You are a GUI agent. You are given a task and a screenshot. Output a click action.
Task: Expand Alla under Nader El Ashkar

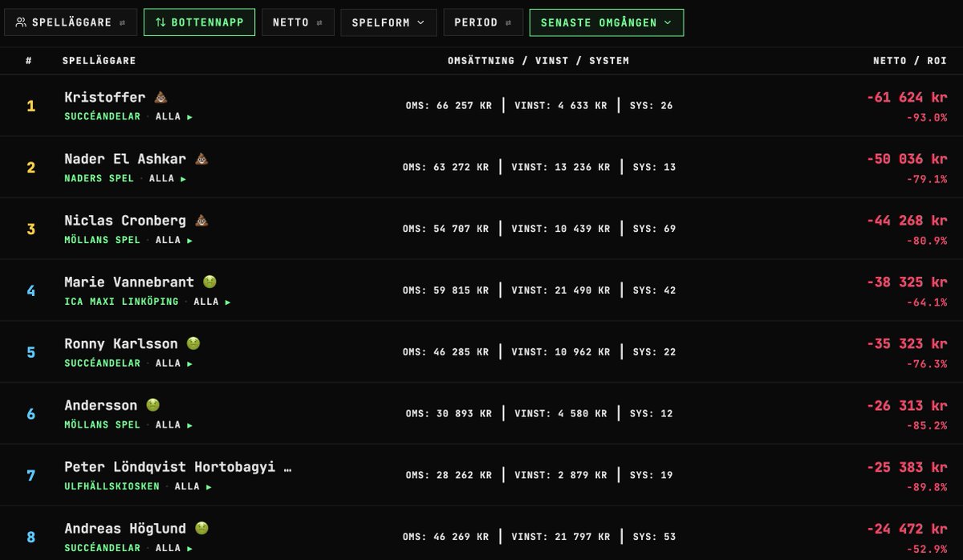pos(168,179)
